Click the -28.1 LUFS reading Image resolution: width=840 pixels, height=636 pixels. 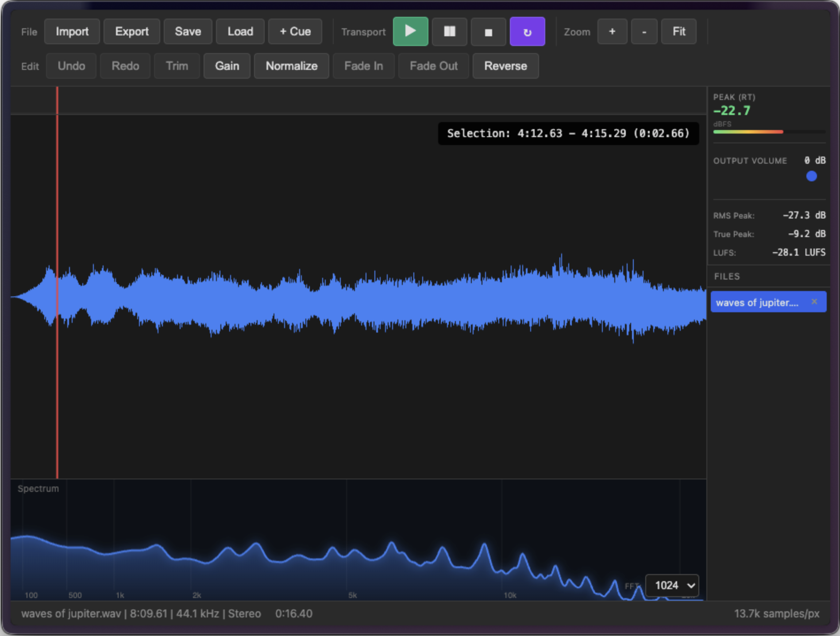(799, 253)
